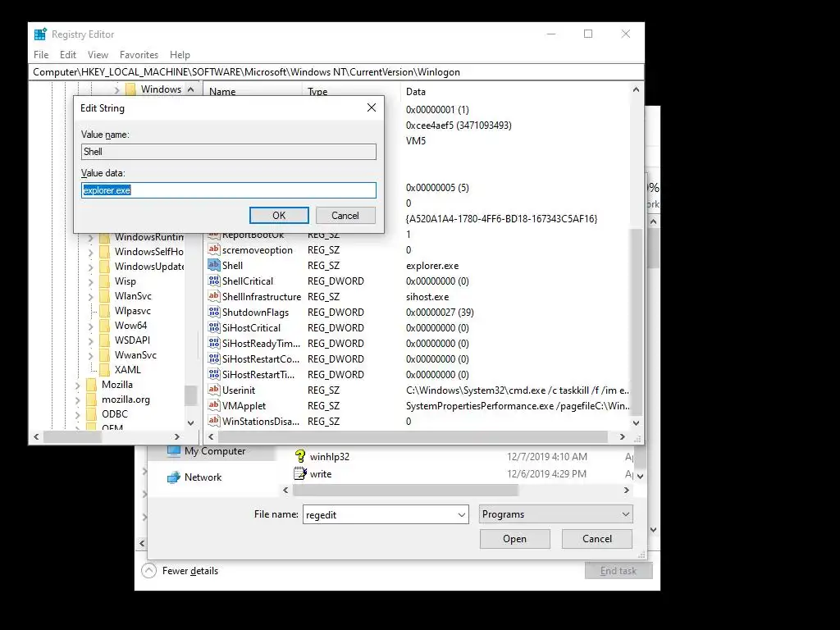Click the write file icon

pyautogui.click(x=300, y=473)
